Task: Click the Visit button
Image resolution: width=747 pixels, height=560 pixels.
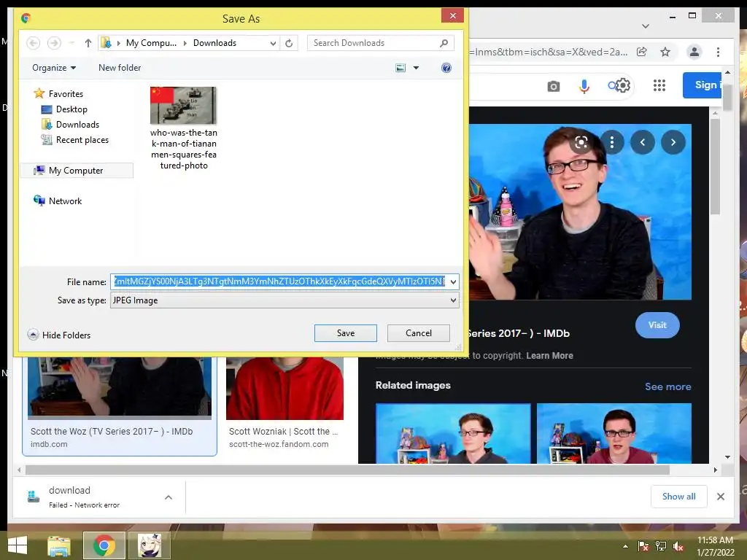Action: [x=657, y=324]
